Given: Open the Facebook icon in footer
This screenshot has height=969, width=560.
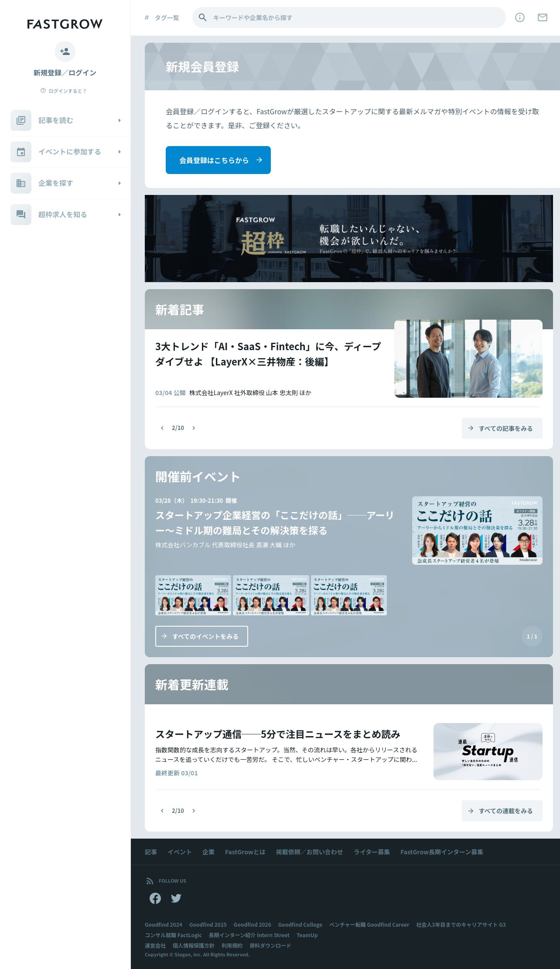Looking at the screenshot, I should tap(155, 898).
